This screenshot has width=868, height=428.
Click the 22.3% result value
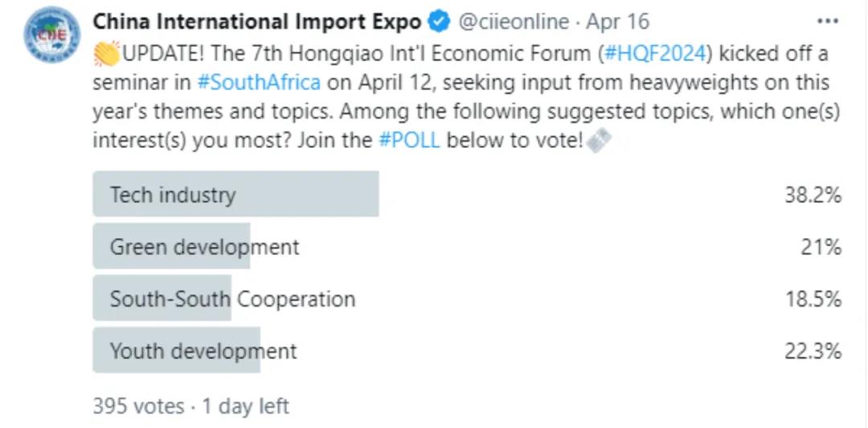813,351
